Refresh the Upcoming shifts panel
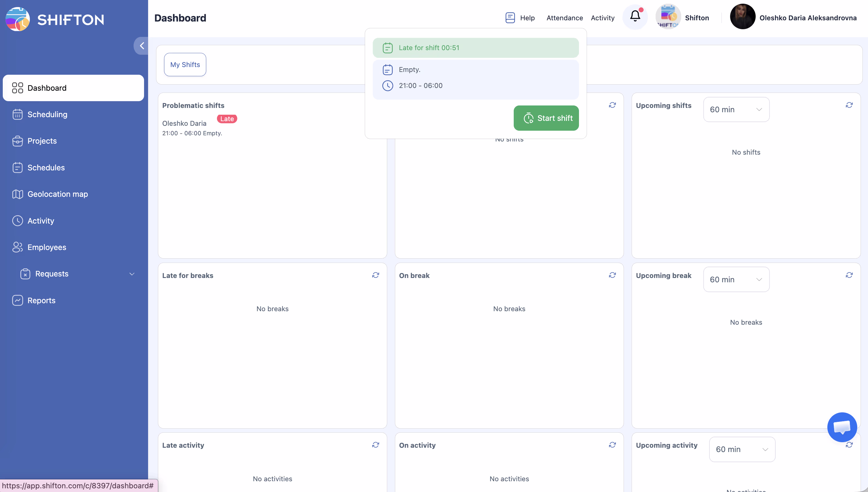 pos(849,105)
